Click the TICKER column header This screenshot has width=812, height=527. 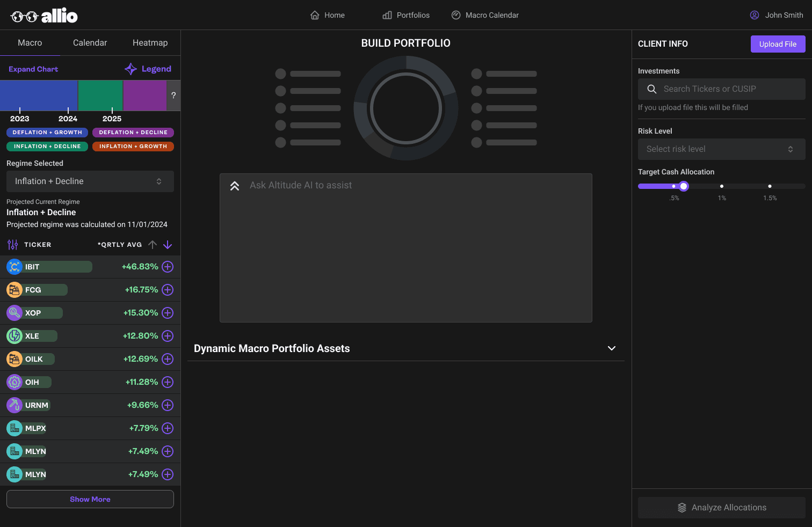38,245
